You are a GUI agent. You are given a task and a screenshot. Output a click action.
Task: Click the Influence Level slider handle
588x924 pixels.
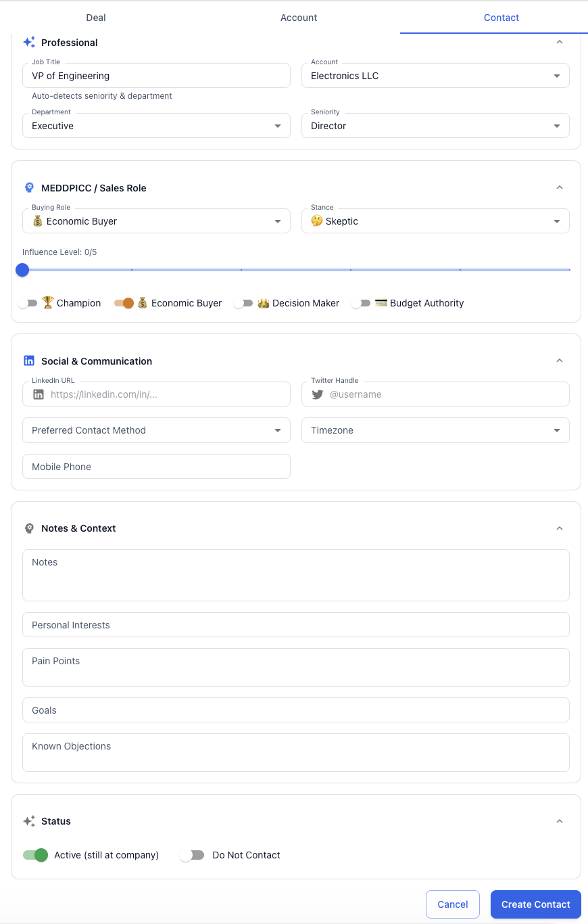tap(22, 270)
